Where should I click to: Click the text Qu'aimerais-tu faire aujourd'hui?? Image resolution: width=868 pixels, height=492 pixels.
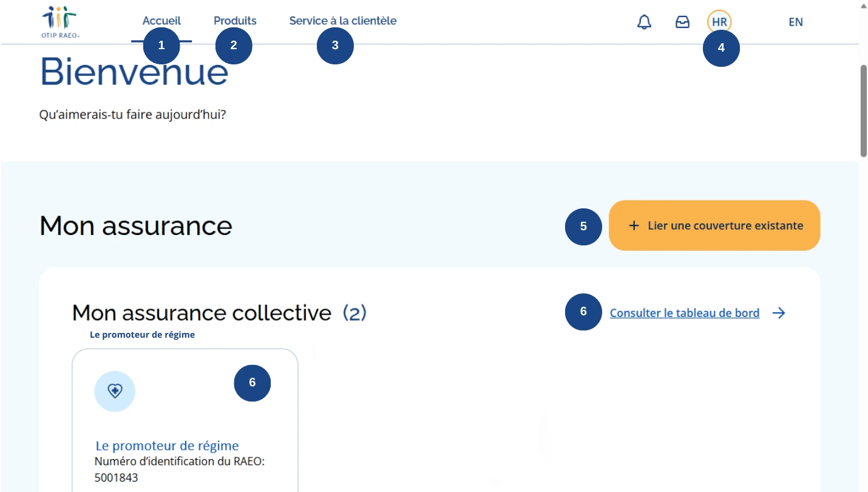pos(132,114)
